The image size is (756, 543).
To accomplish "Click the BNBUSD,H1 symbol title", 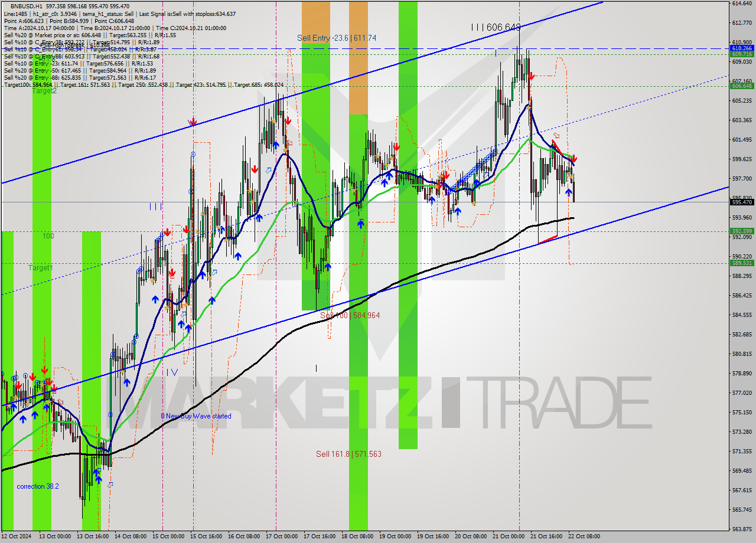I will pos(27,6).
